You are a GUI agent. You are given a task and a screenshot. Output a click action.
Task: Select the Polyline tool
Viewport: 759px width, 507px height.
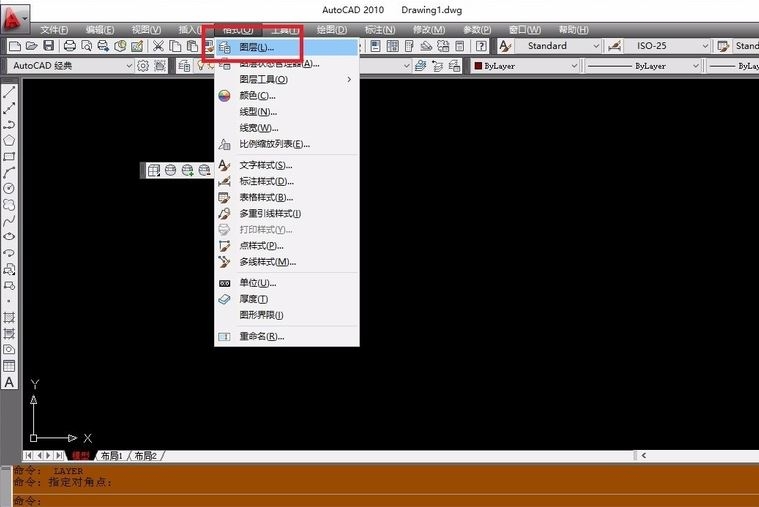pyautogui.click(x=9, y=124)
